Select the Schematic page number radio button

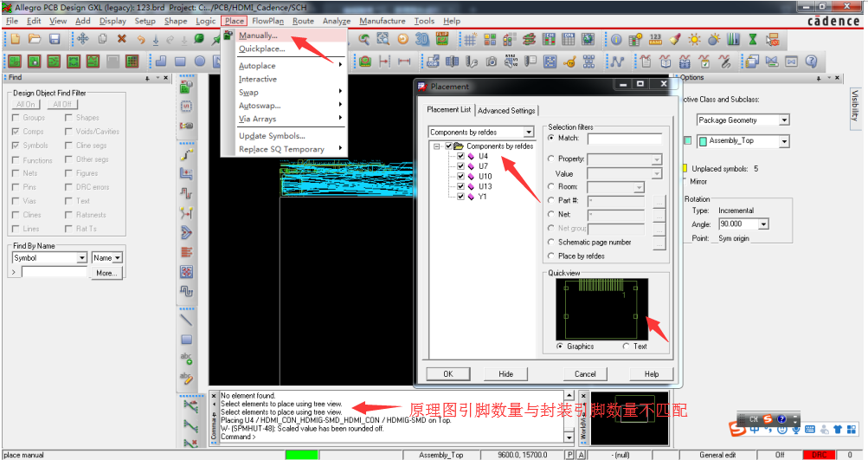(x=550, y=242)
